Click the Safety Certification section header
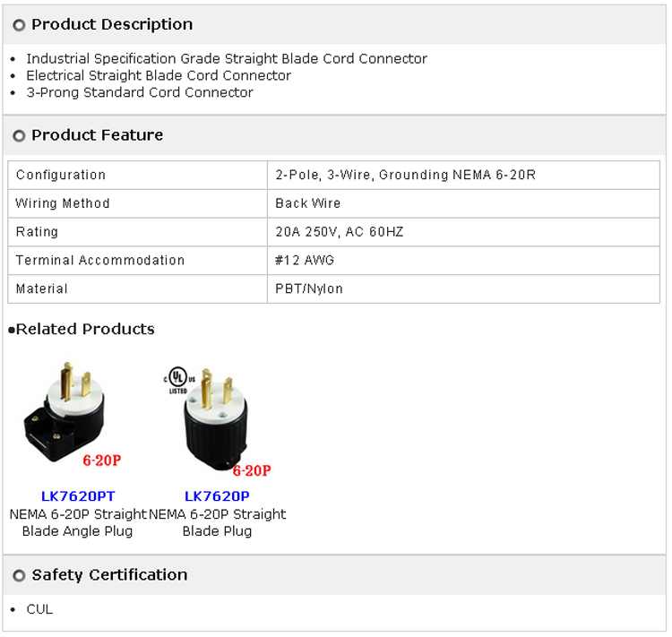The image size is (672, 637). (x=109, y=575)
